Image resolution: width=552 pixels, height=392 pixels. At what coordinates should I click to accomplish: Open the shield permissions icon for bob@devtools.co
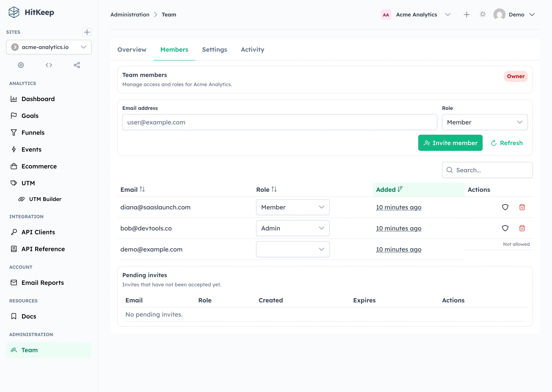(505, 228)
